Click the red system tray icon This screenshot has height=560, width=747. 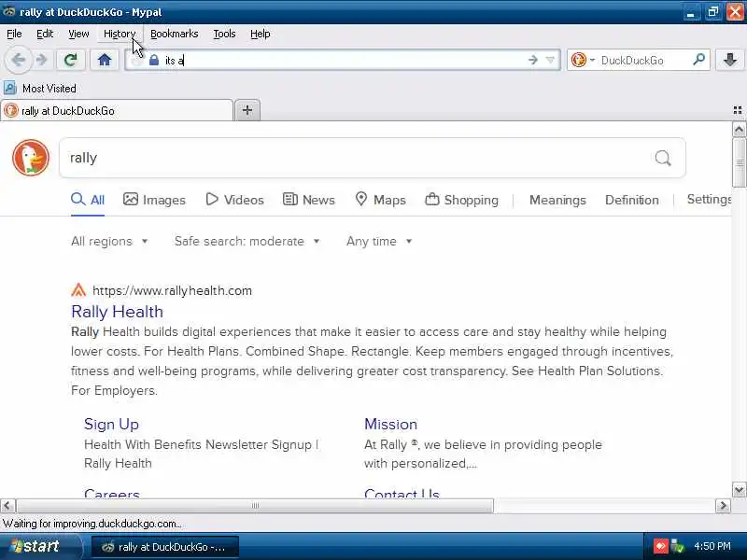pyautogui.click(x=660, y=546)
